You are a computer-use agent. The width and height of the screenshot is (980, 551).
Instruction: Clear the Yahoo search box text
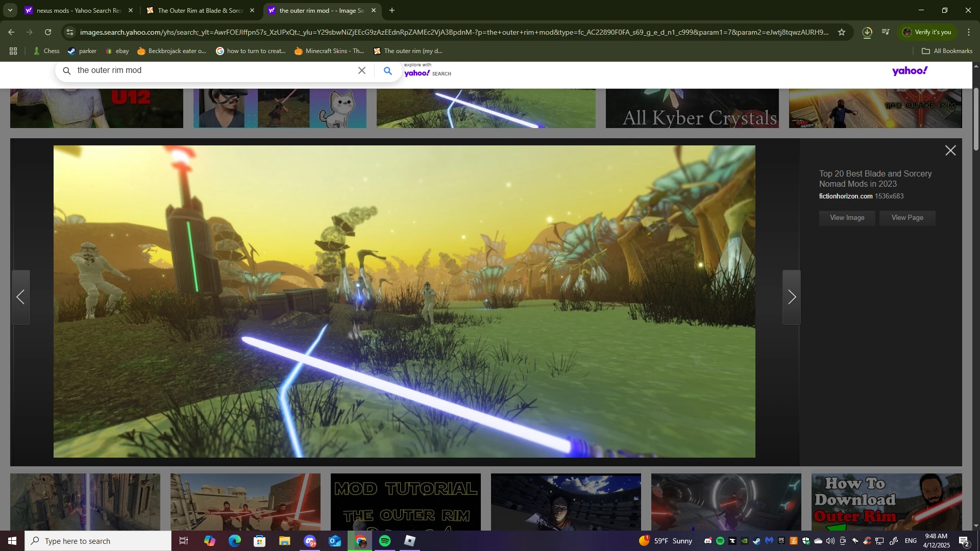click(x=362, y=70)
